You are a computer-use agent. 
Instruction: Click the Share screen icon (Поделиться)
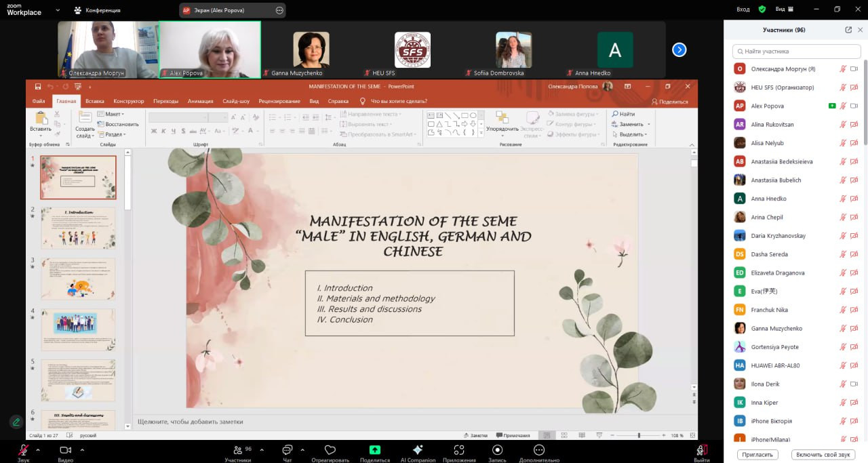click(374, 450)
